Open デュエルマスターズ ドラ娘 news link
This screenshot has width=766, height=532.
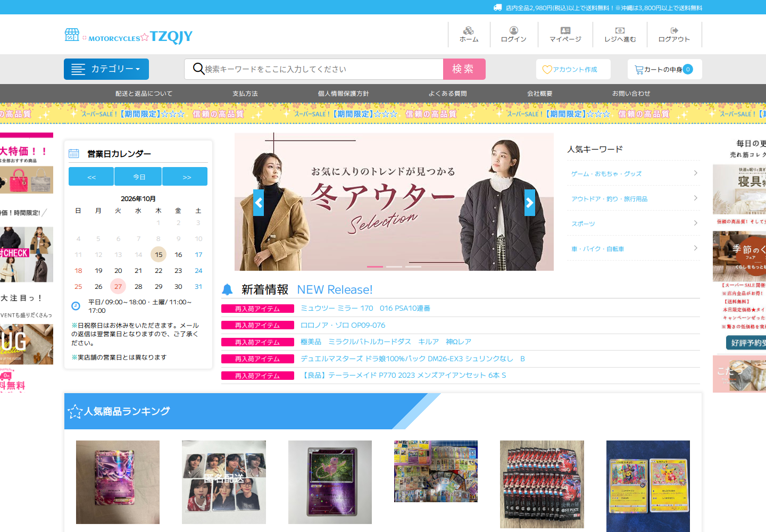(x=413, y=359)
